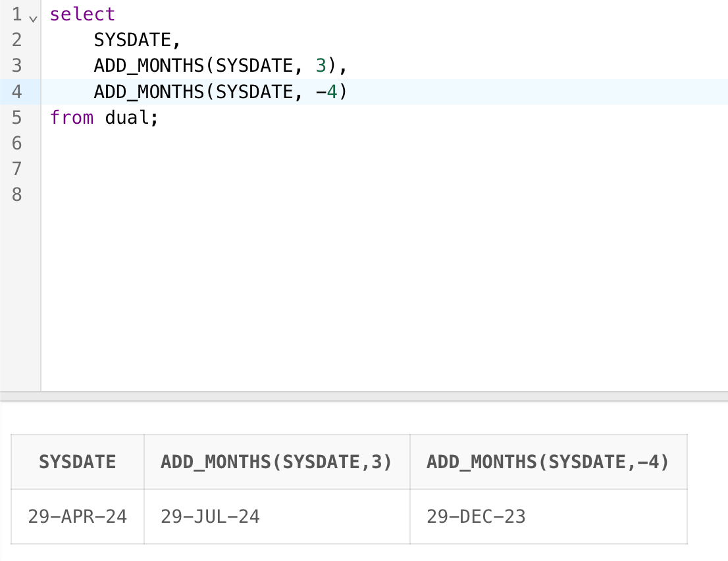Click the ADD_MONTHS(SYSDATE,3) column header
728x561 pixels.
click(276, 462)
